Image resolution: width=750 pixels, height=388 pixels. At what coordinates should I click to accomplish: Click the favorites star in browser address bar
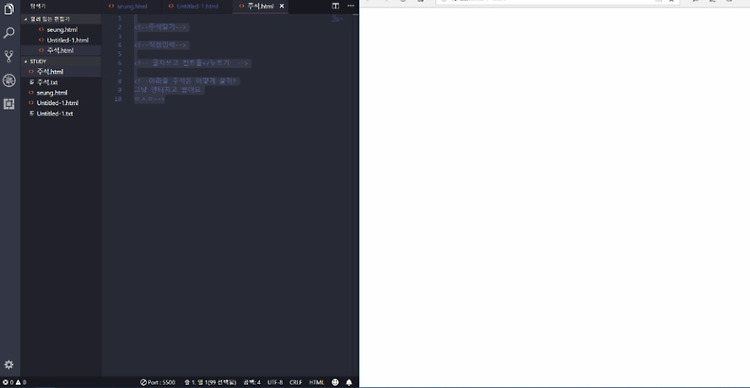(672, 1)
